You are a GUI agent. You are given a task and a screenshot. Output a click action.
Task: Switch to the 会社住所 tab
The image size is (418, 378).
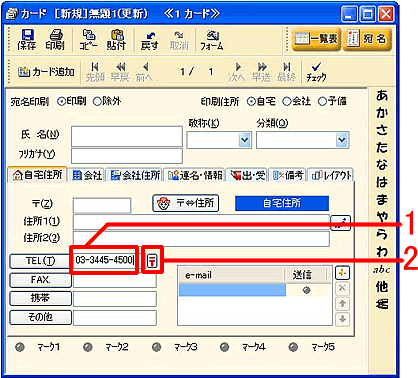click(135, 175)
